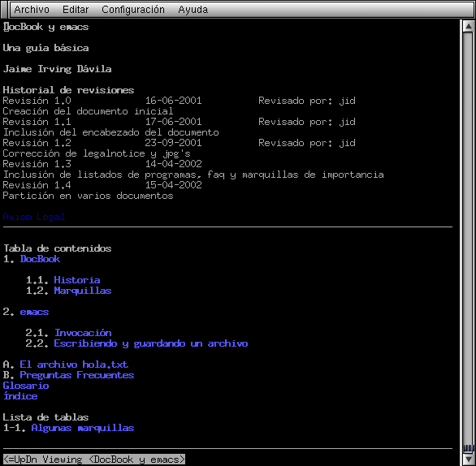Open the Archivo menu
This screenshot has width=476, height=466.
[32, 10]
